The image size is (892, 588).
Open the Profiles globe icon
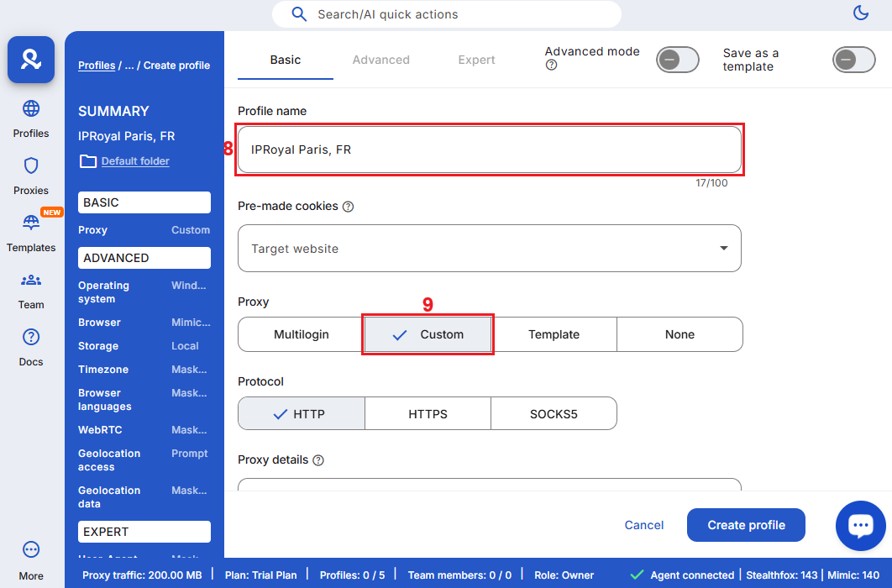(x=31, y=109)
